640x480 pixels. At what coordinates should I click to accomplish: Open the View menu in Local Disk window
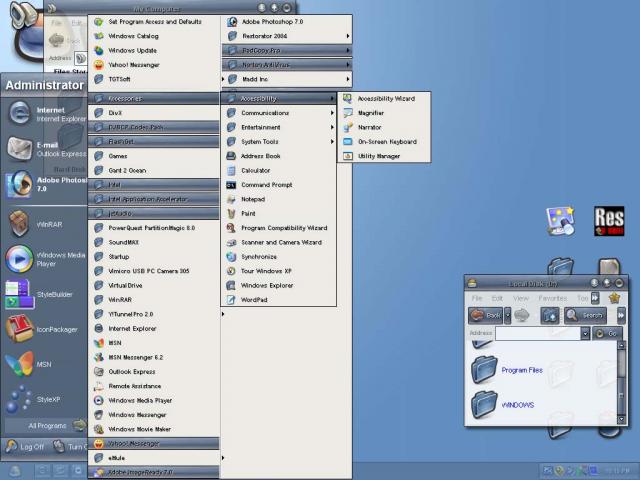tap(521, 298)
